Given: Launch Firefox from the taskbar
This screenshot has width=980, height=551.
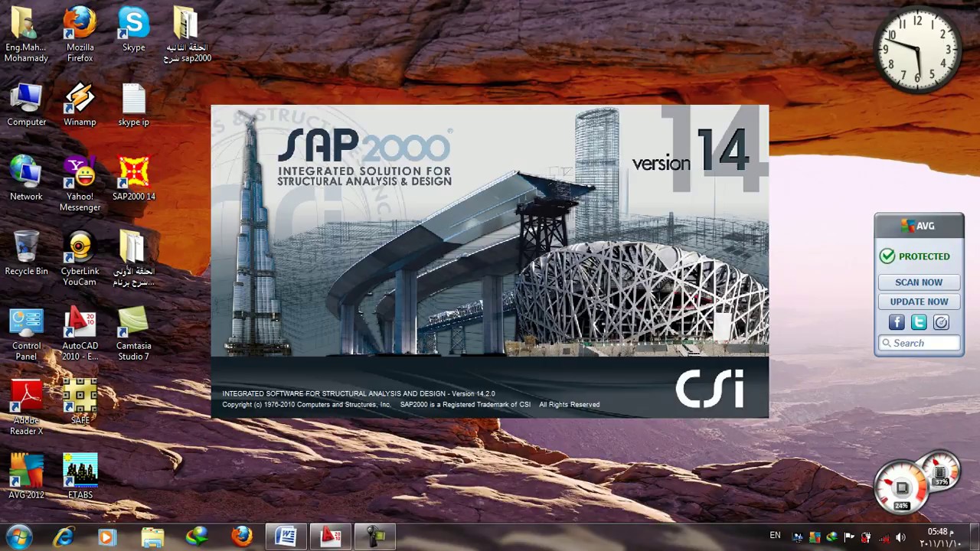Looking at the screenshot, I should click(x=242, y=536).
